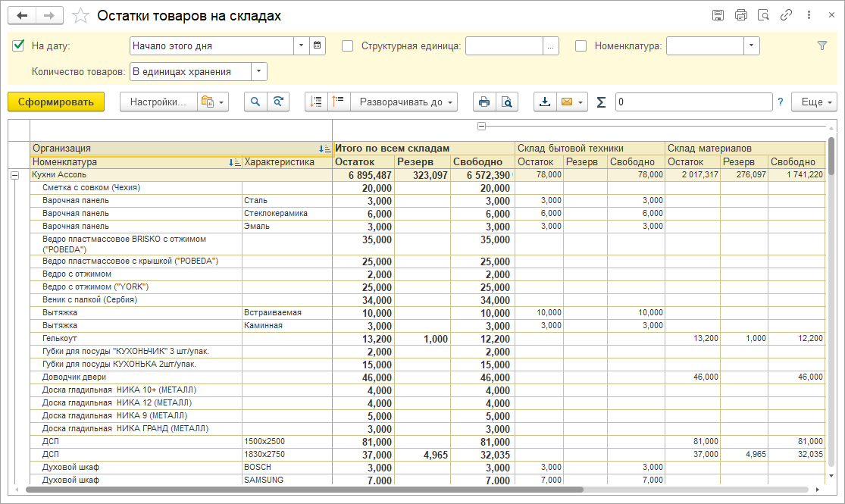Open the 'Разворачивать до' menu

point(407,102)
